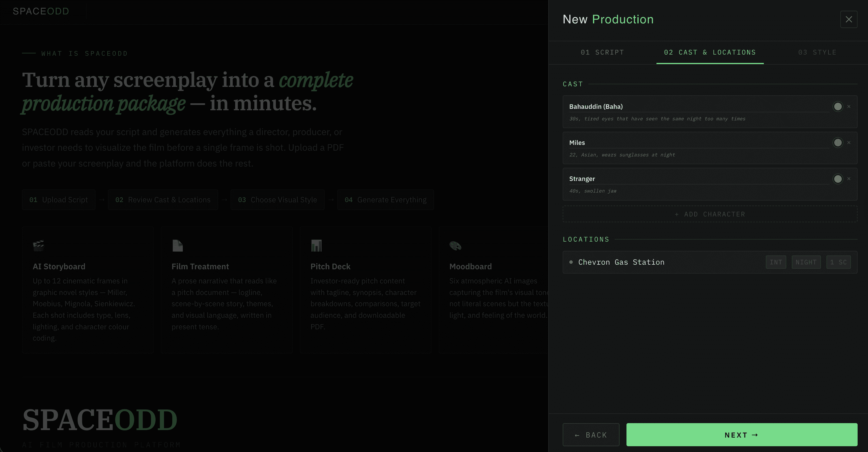Go back with the Back button

(x=591, y=435)
